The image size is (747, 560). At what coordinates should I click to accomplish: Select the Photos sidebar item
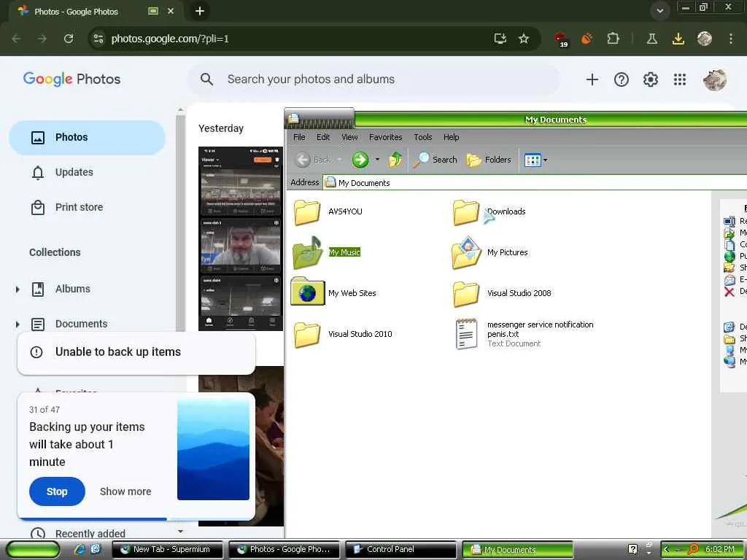(88, 138)
